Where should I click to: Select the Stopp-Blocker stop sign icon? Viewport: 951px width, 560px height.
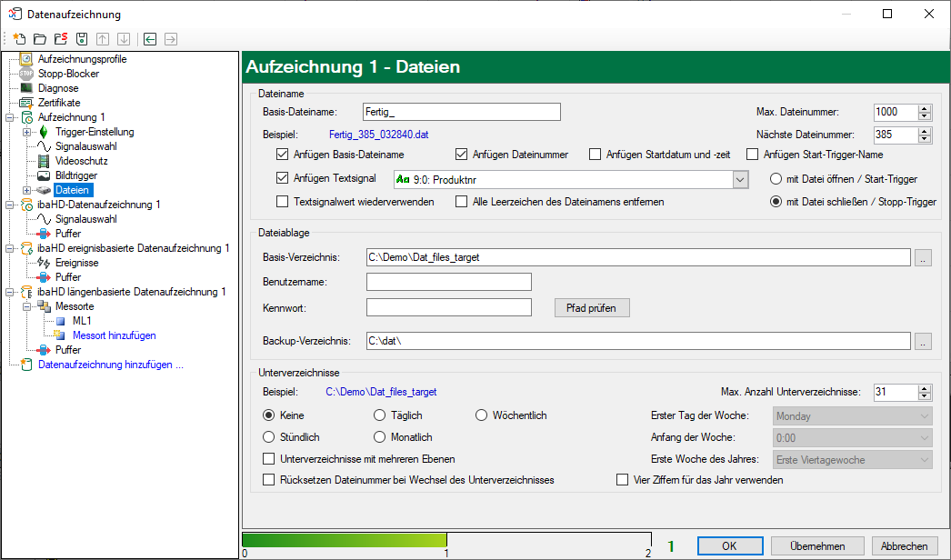[x=26, y=74]
